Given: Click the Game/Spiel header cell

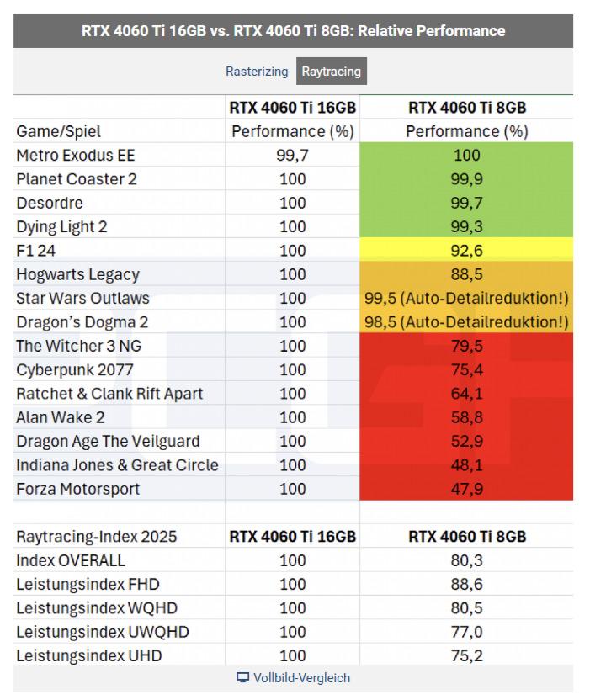Looking at the screenshot, I should click(59, 131).
